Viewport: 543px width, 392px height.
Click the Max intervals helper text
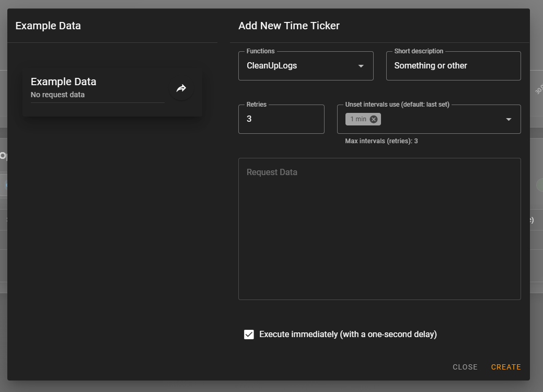coord(381,141)
